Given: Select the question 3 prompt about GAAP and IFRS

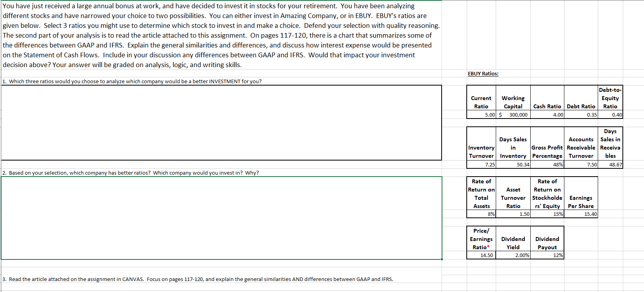Looking at the screenshot, I should 198,279.
